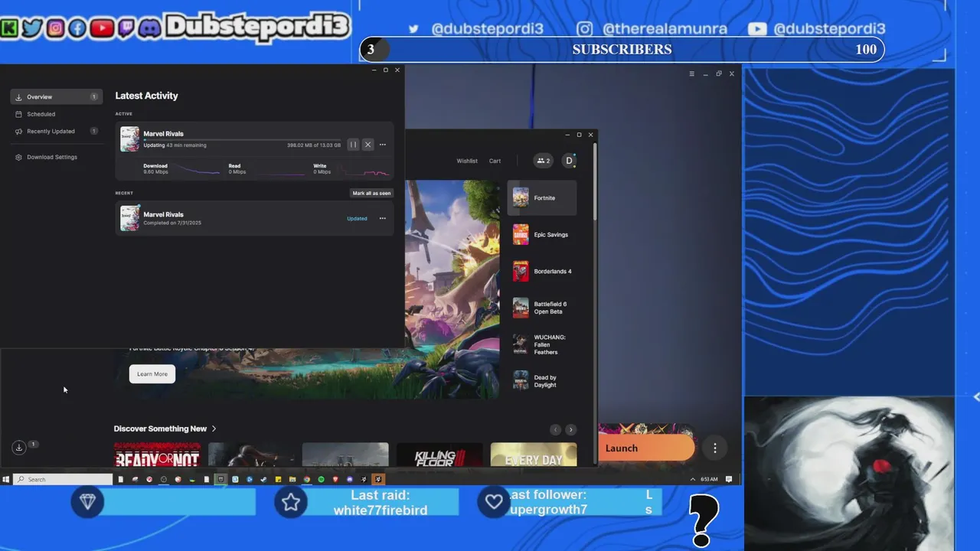This screenshot has width=980, height=551.
Task: Click the Kick icon in overlay header
Action: (9, 28)
